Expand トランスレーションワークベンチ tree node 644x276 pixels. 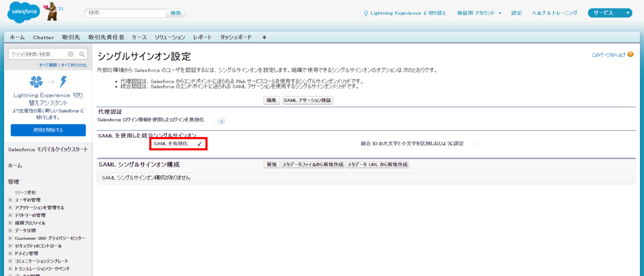coord(10,268)
